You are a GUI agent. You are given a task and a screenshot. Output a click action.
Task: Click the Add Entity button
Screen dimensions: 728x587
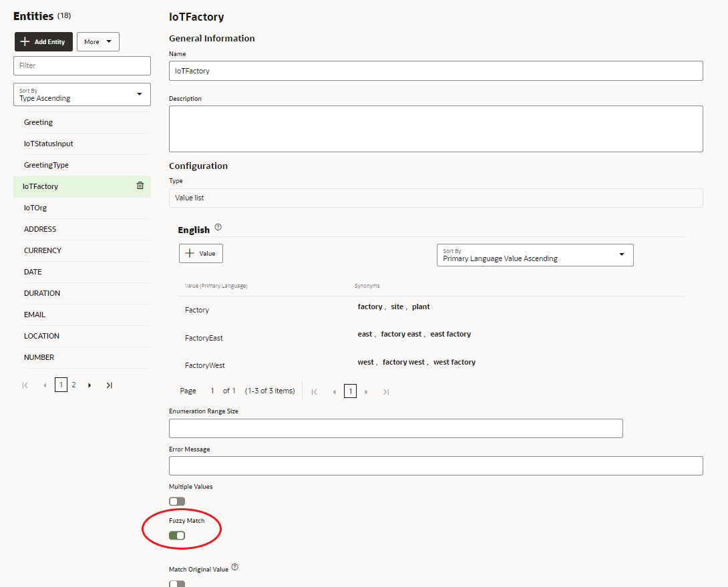pyautogui.click(x=43, y=41)
